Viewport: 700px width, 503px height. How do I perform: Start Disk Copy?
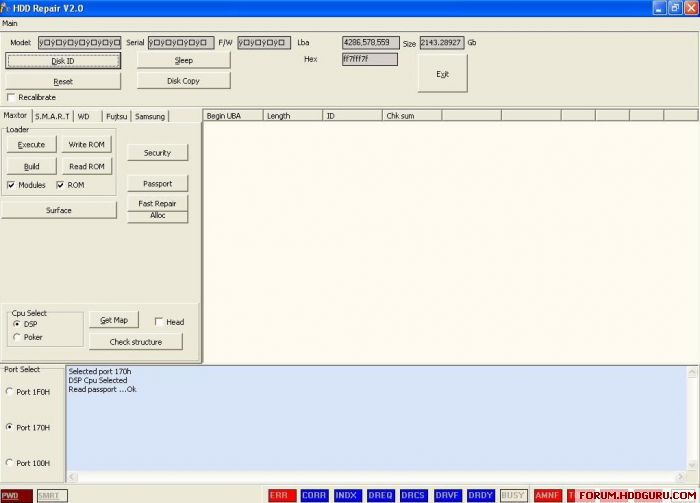tap(183, 81)
